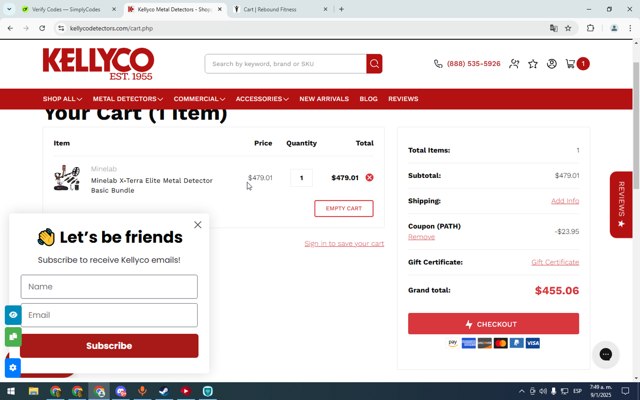640x400 pixels.
Task: Open the Windows Start menu
Action: (11, 391)
